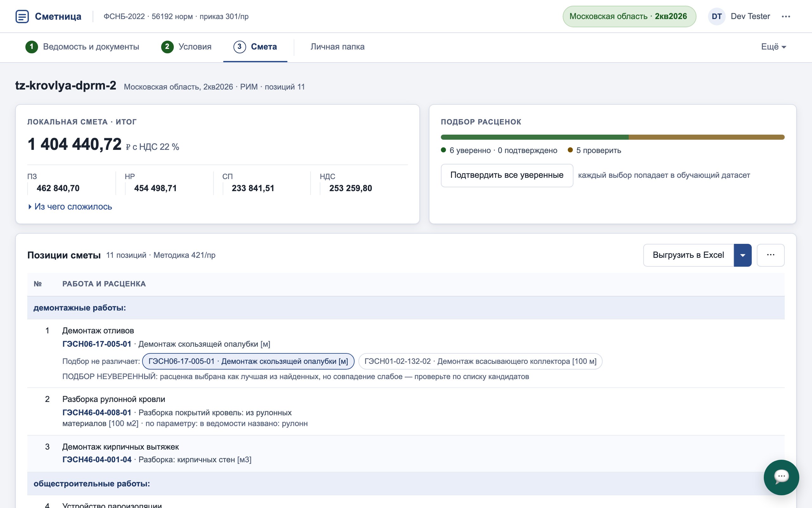The height and width of the screenshot is (508, 812).
Task: Click the СП value 233 841,51
Action: tap(253, 188)
